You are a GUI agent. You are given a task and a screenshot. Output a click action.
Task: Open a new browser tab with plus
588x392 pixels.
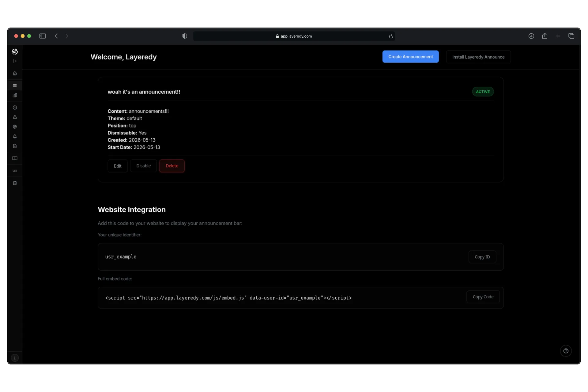[x=558, y=36]
